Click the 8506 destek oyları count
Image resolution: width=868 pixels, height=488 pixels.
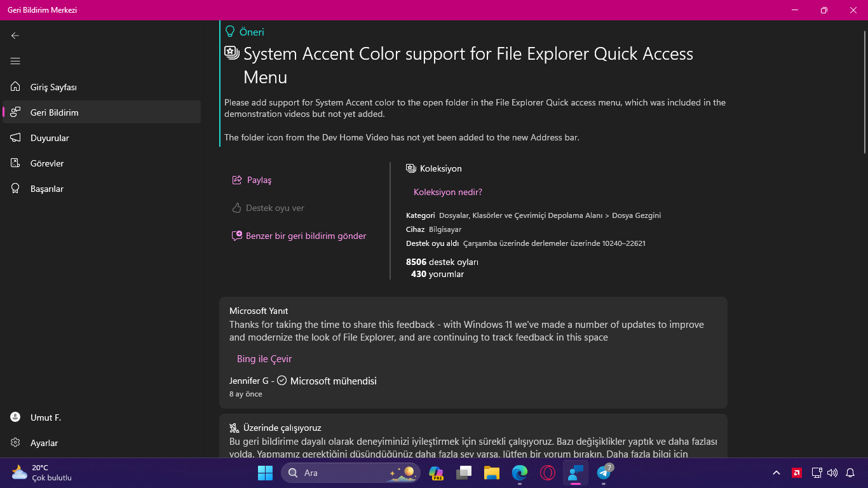pos(442,262)
